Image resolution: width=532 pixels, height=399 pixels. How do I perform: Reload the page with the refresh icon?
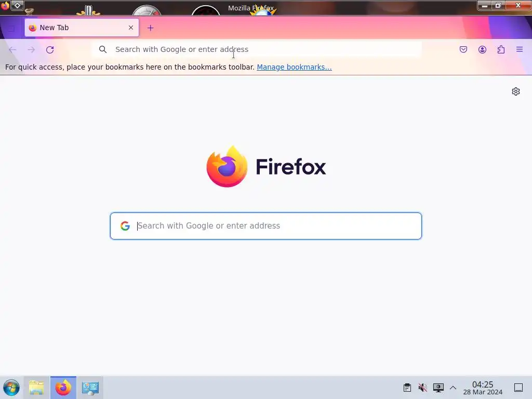pos(50,49)
